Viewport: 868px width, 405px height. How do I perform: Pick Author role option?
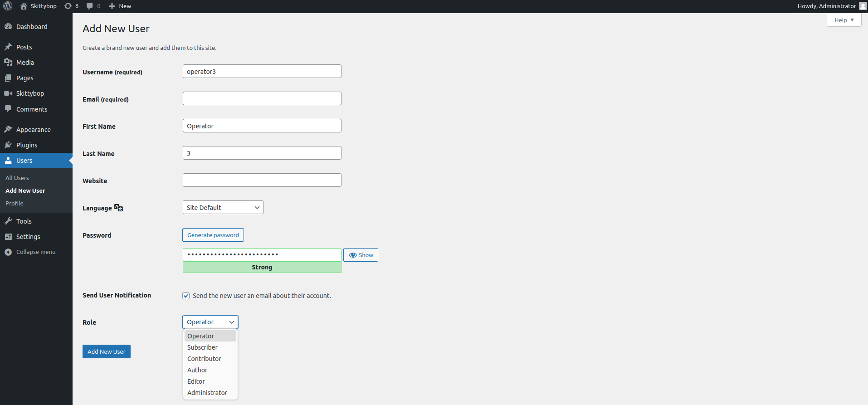click(x=210, y=370)
